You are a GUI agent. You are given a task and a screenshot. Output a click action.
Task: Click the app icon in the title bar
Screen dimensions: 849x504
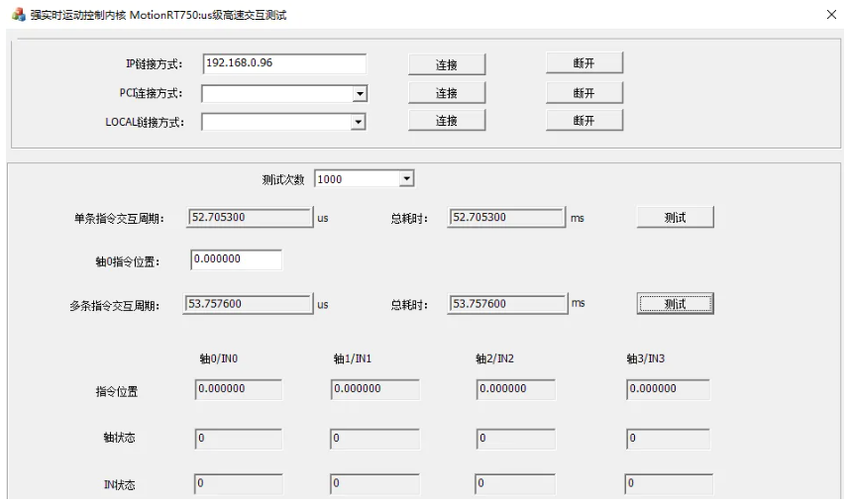click(x=19, y=15)
